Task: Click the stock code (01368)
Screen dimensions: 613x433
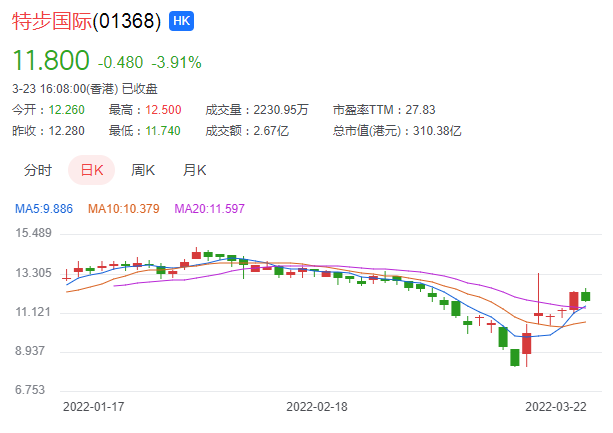Action: click(x=127, y=21)
